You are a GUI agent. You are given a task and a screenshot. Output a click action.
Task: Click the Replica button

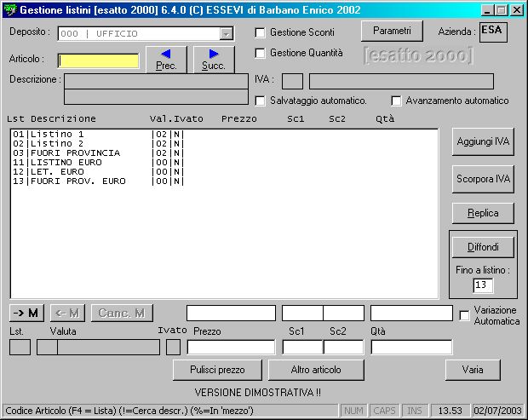pyautogui.click(x=483, y=212)
